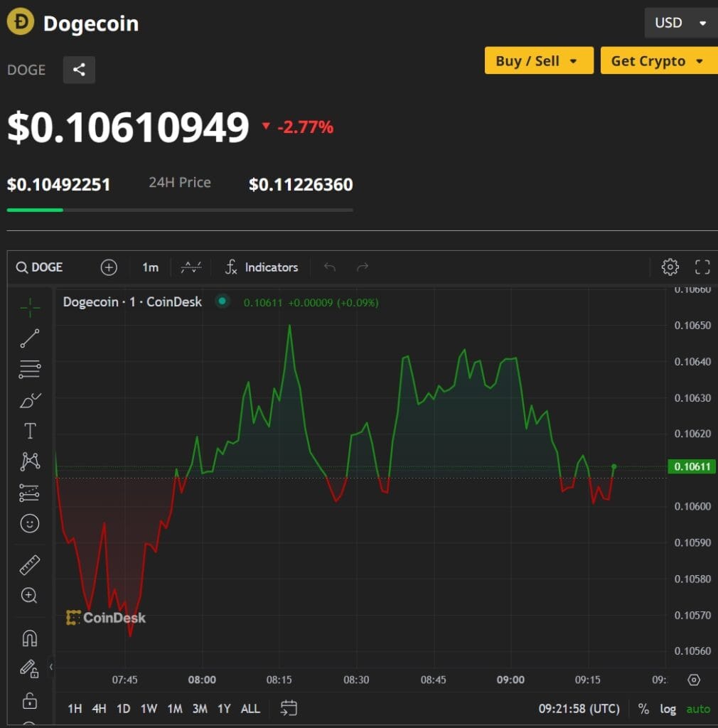The height and width of the screenshot is (728, 718).
Task: Redo the chart action
Action: (x=363, y=267)
